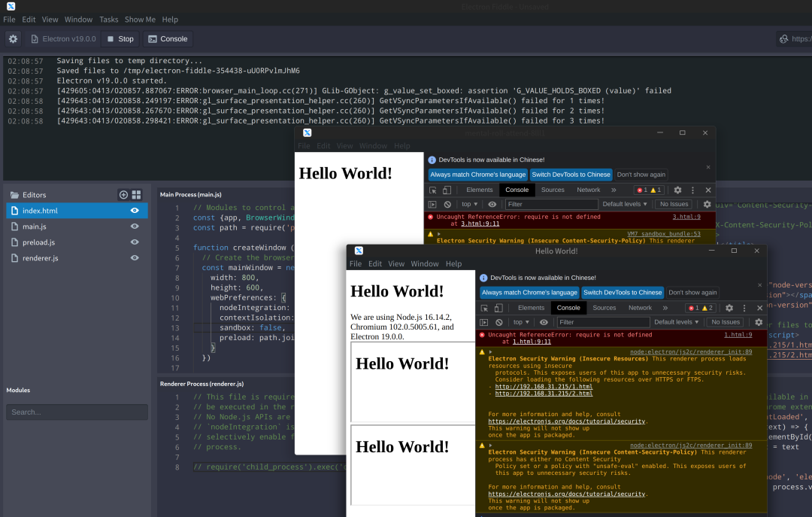
Task: Dismiss language infobar in the rear window
Action: (x=708, y=167)
